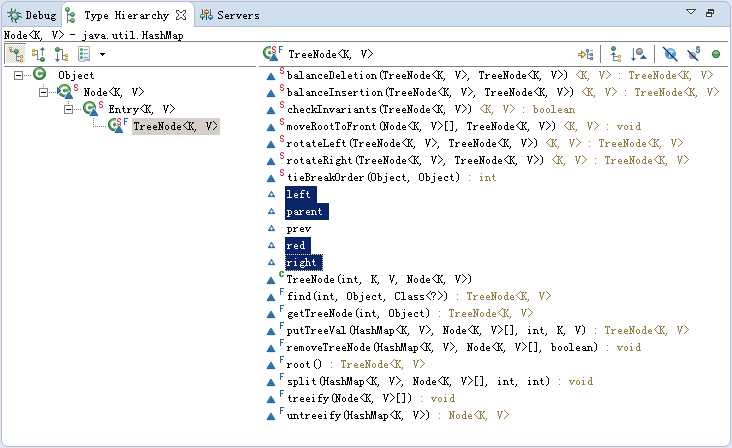This screenshot has width=732, height=448.
Task: Select the removeTreeNode method entry
Action: point(464,347)
